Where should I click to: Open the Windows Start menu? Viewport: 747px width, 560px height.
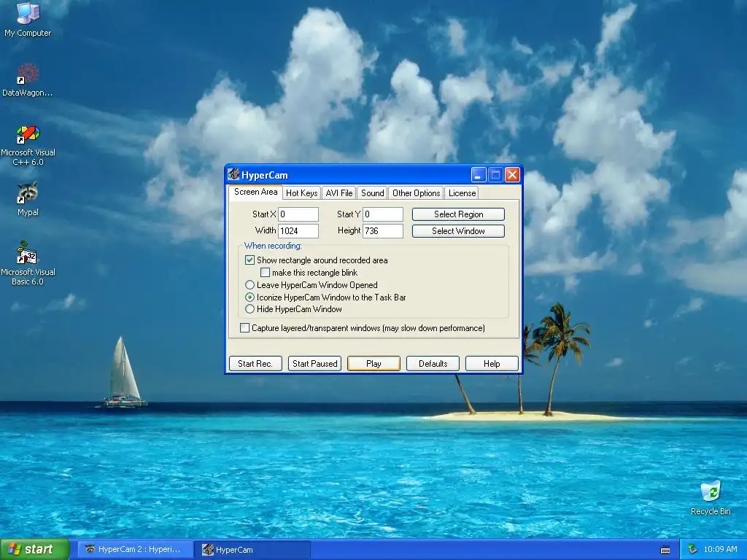34,550
